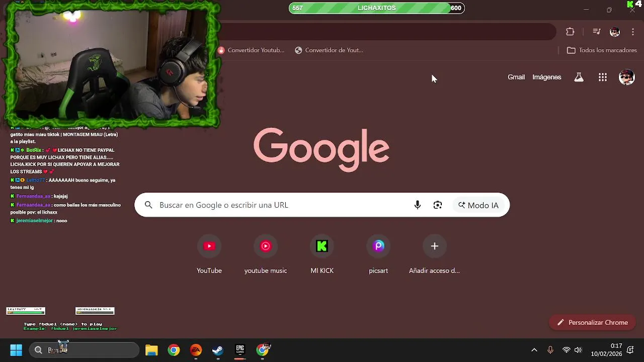The width and height of the screenshot is (644, 362).
Task: Open the Gmail link
Action: [x=516, y=77]
